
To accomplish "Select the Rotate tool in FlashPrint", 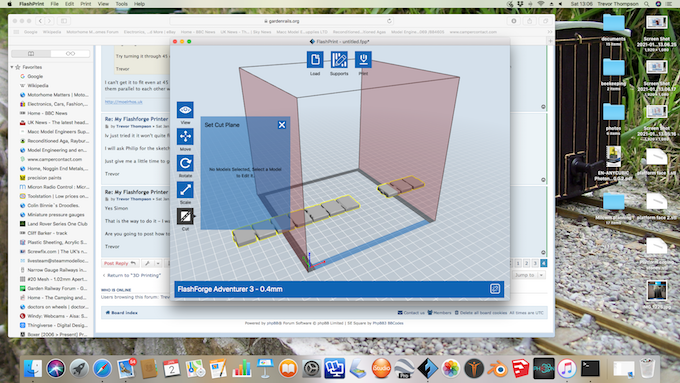I will 185,163.
